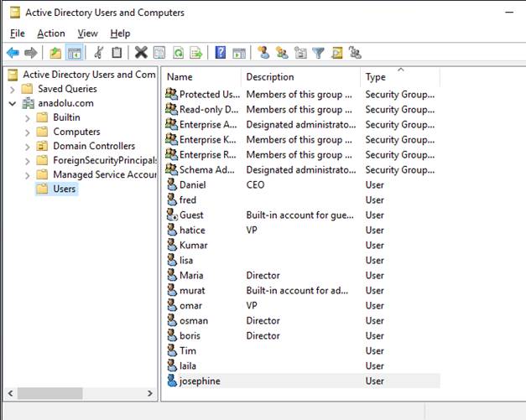Go up one level folder icon
Image resolution: width=526 pixels, height=420 pixels.
point(55,53)
